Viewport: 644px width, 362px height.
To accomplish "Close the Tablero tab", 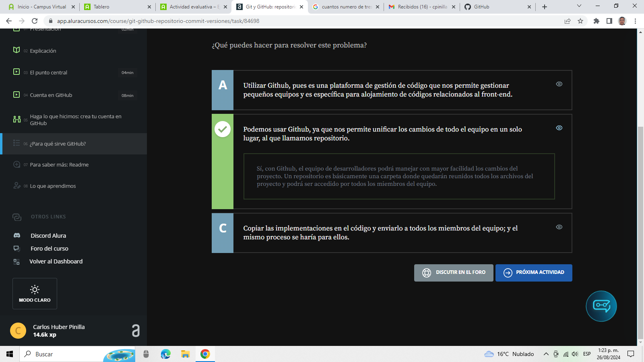I will coord(149,7).
